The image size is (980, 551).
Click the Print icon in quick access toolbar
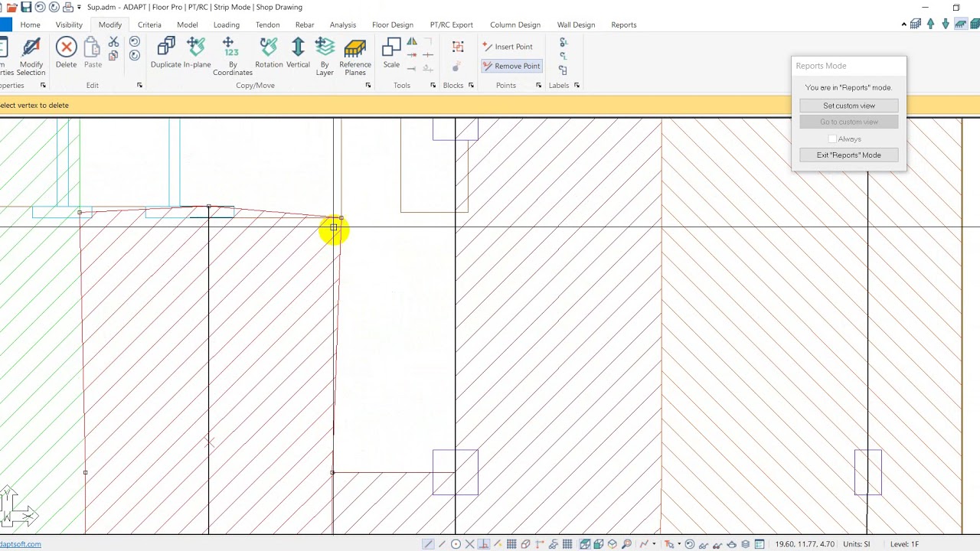(x=67, y=7)
